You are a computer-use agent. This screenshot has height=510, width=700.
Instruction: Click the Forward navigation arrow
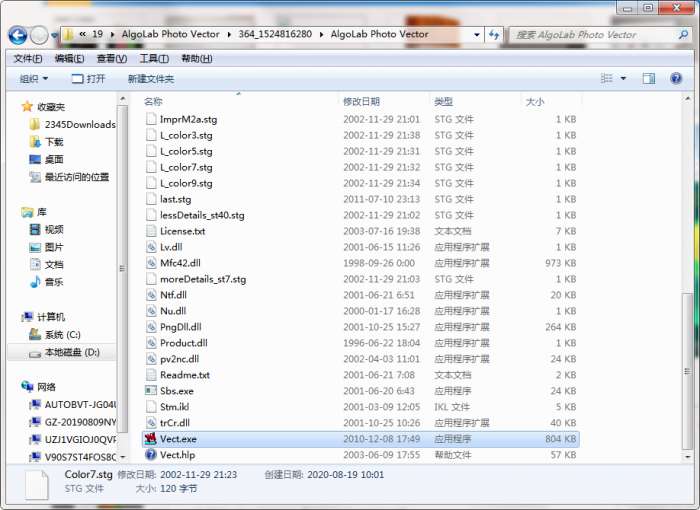point(39,35)
